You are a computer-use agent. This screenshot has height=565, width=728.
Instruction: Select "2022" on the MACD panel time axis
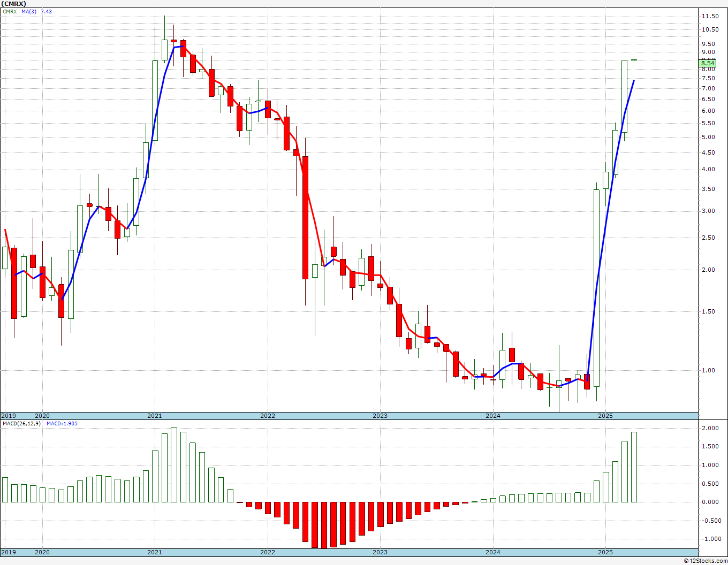tap(267, 552)
